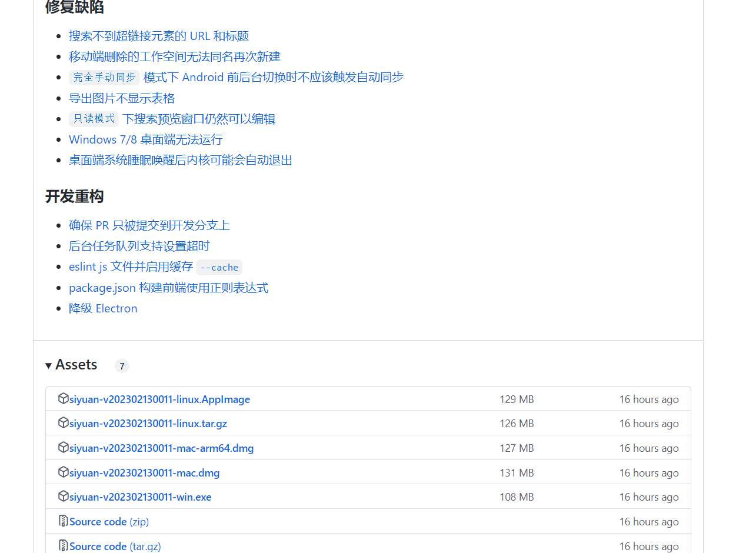756x553 pixels.
Task: Open the issue 导出图片不显示表格
Action: pyautogui.click(x=122, y=98)
